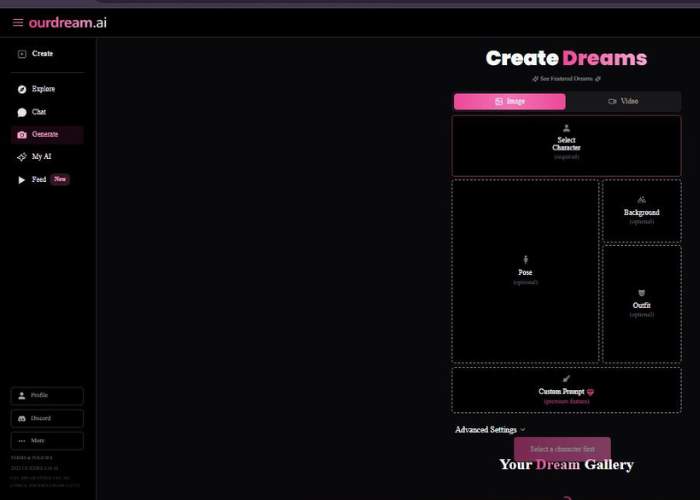Click the Custom Prompt premium box
The height and width of the screenshot is (500, 700).
click(x=566, y=390)
